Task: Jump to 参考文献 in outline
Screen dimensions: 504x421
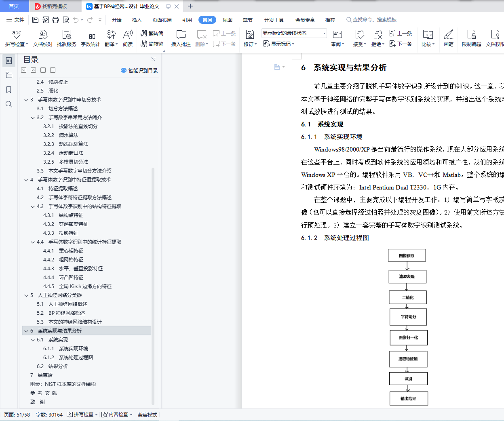Action: coord(44,393)
